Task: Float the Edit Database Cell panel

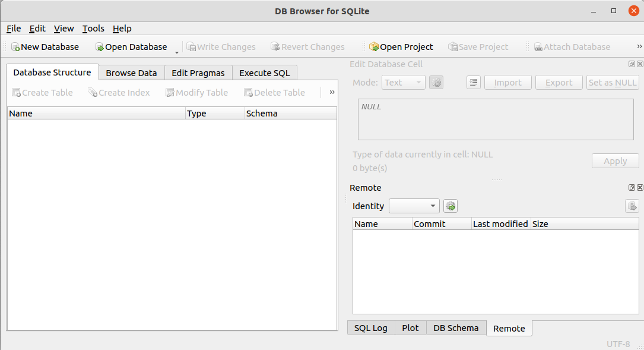Action: (632, 64)
